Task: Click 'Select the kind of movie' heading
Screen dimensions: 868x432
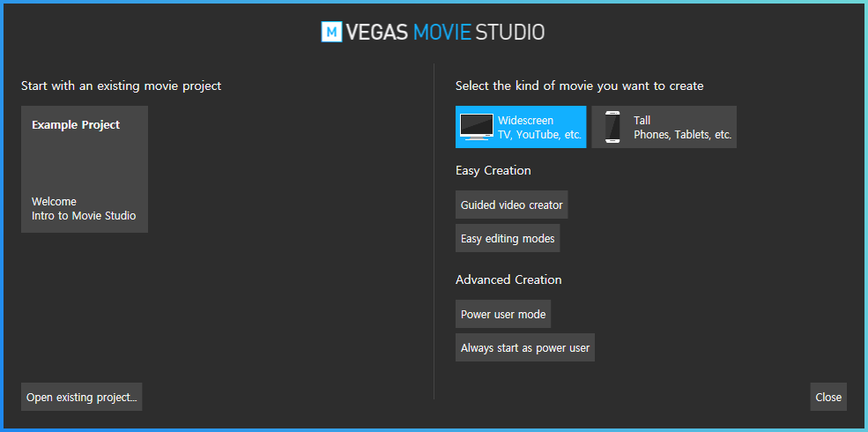Action: click(580, 86)
